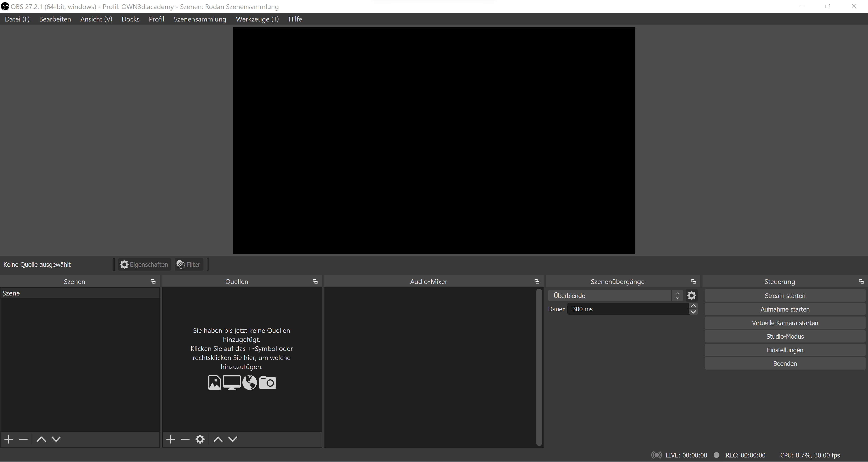This screenshot has width=868, height=462.
Task: Click the Stream starten button
Action: click(784, 295)
